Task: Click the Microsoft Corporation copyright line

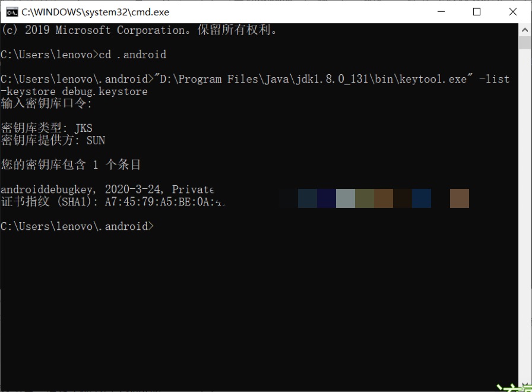Action: tap(139, 30)
